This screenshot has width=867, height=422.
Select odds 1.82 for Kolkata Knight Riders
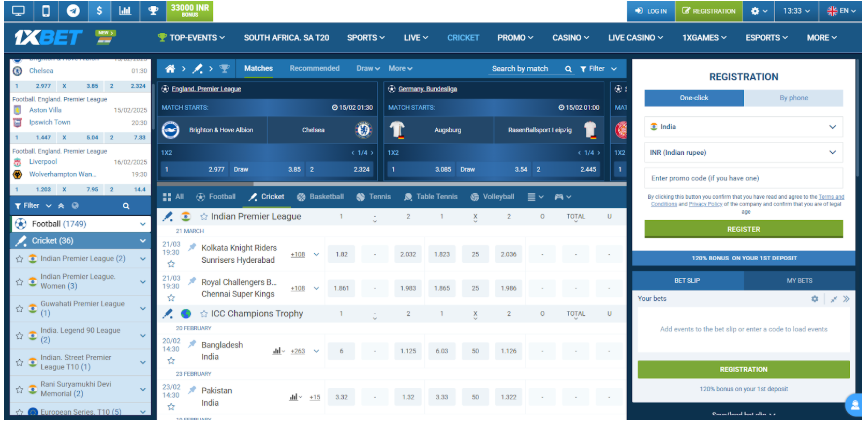[342, 254]
